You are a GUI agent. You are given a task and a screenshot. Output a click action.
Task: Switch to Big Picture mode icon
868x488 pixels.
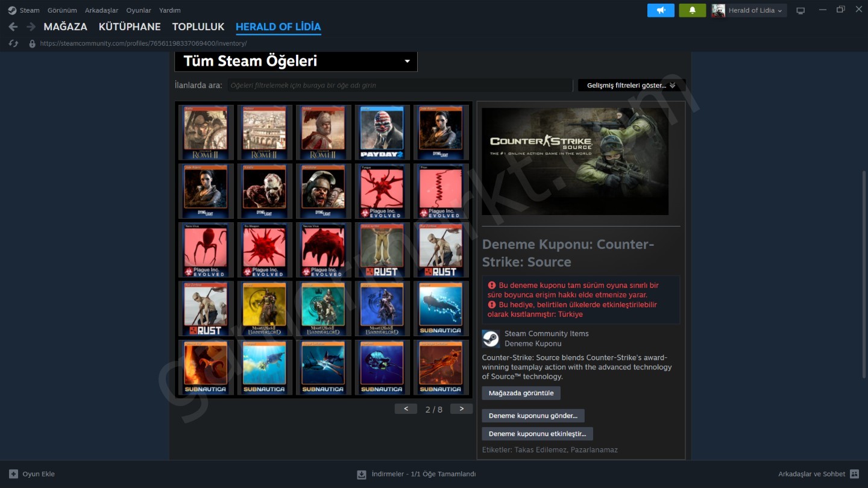pos(800,10)
